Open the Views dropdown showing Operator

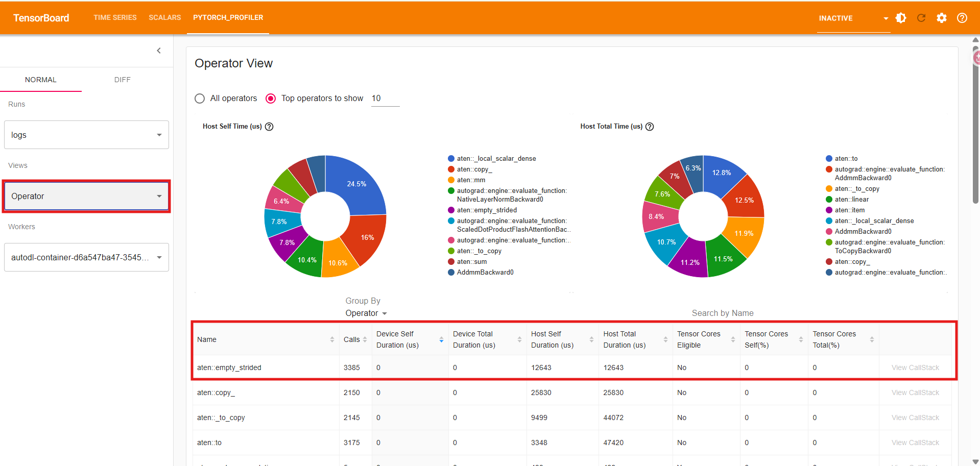pyautogui.click(x=86, y=196)
